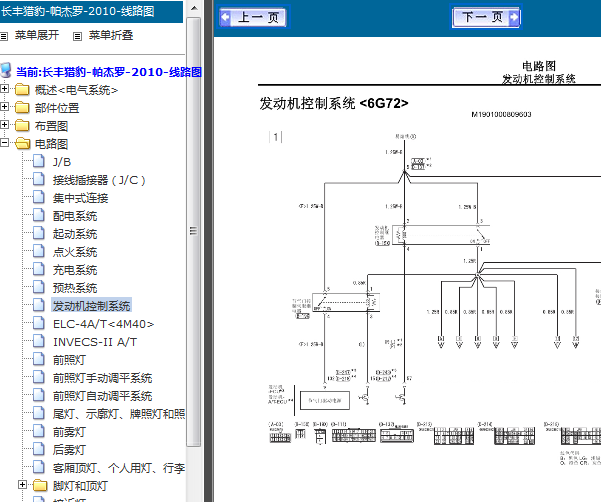This screenshot has width=601, height=502.
Task: Click the document icon beside 发动机控制系统
Action: (x=39, y=305)
